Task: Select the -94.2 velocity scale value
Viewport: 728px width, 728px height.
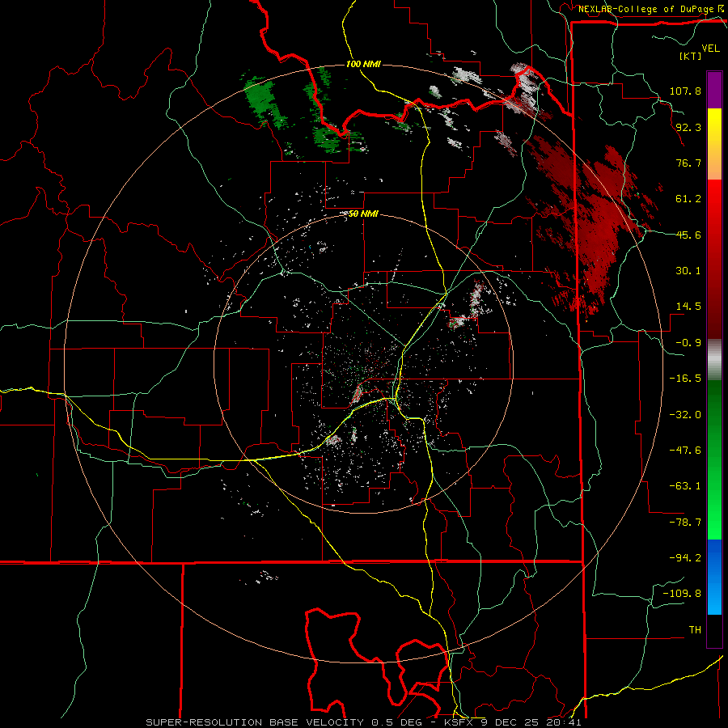Action: point(685,558)
